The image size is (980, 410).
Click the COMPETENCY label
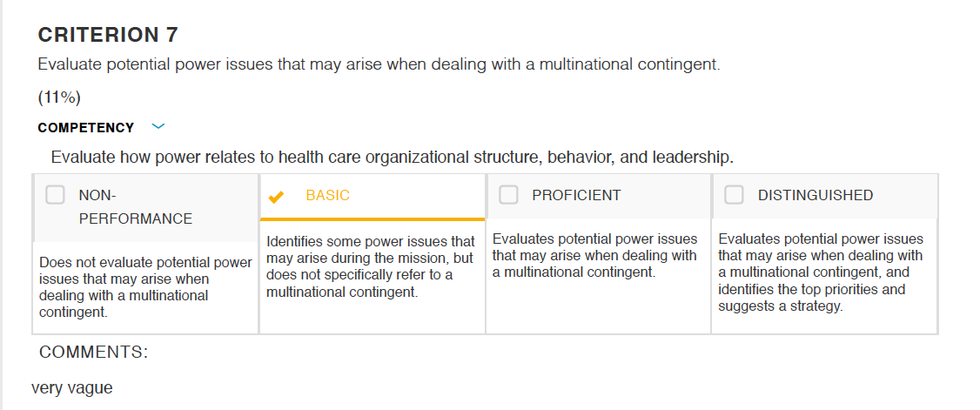(85, 127)
